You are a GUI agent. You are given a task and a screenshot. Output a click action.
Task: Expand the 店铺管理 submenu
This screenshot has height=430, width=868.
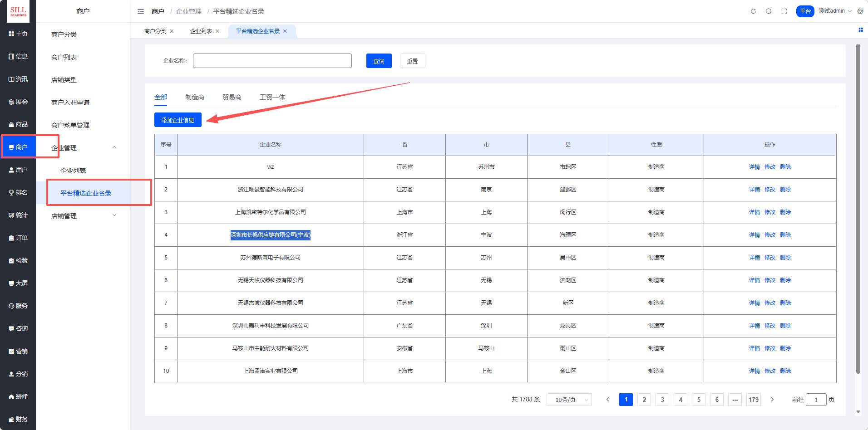click(x=114, y=215)
